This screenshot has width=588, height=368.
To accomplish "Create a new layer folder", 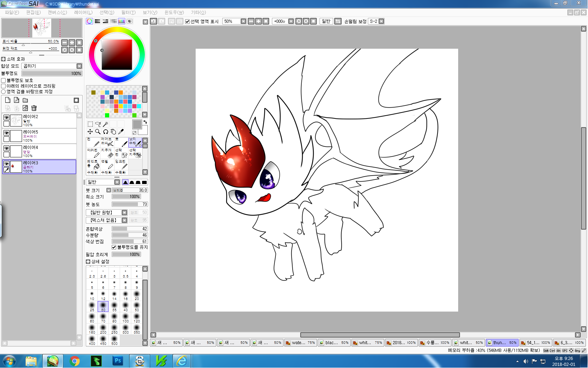I will (25, 100).
